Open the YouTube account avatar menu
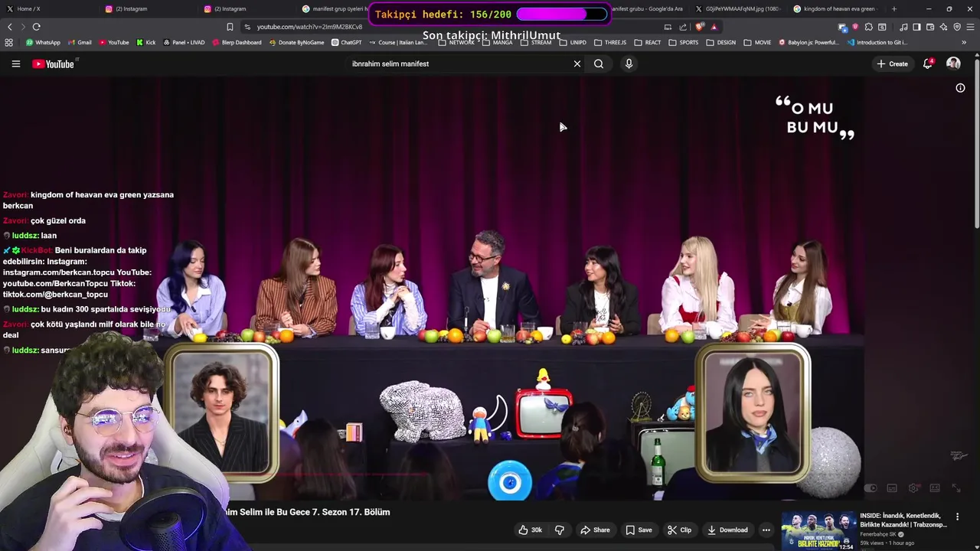 [953, 64]
